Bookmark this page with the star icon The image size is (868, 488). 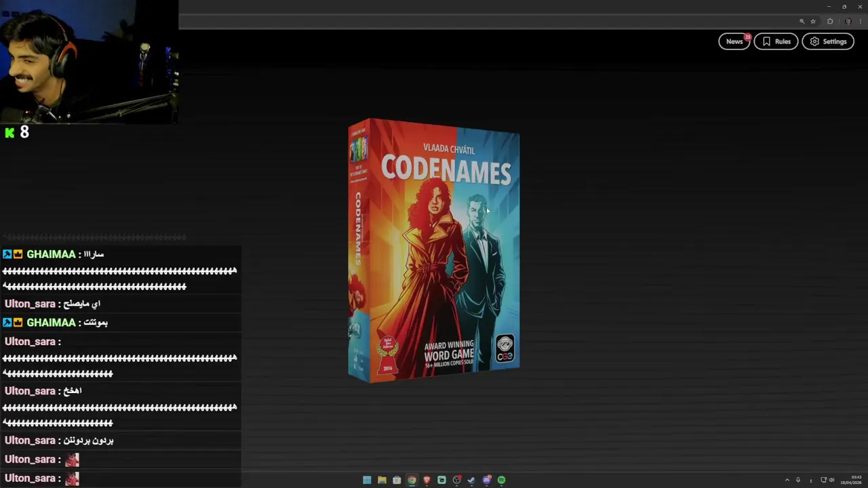[x=813, y=21]
